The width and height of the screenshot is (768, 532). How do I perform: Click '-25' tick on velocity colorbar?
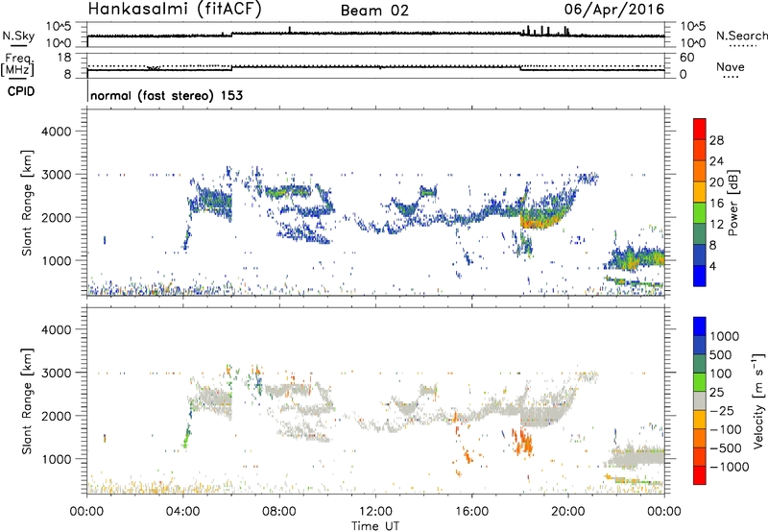724,411
